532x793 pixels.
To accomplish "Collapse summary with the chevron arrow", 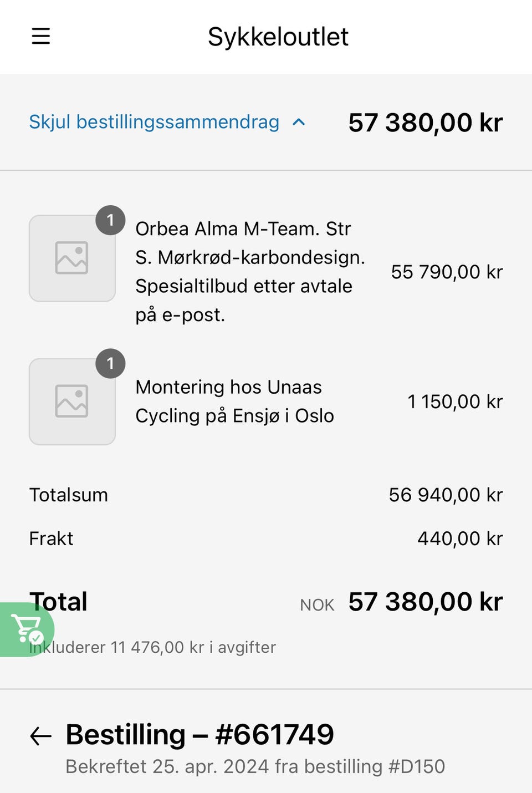I will [299, 123].
